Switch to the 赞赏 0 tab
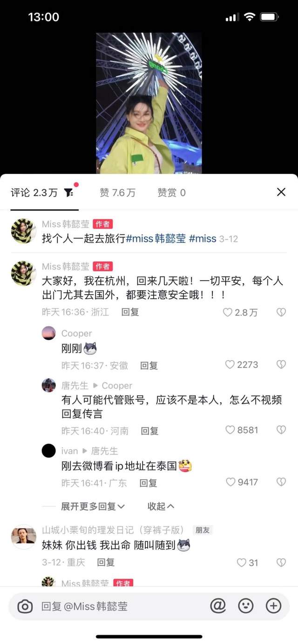The height and width of the screenshot is (644, 298). 171,193
